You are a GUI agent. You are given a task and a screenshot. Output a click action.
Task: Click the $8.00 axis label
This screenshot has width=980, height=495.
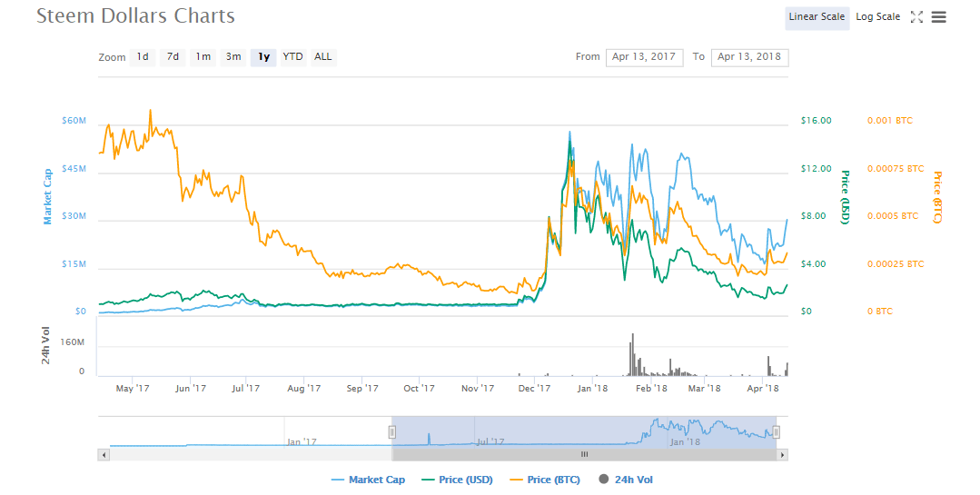(814, 216)
